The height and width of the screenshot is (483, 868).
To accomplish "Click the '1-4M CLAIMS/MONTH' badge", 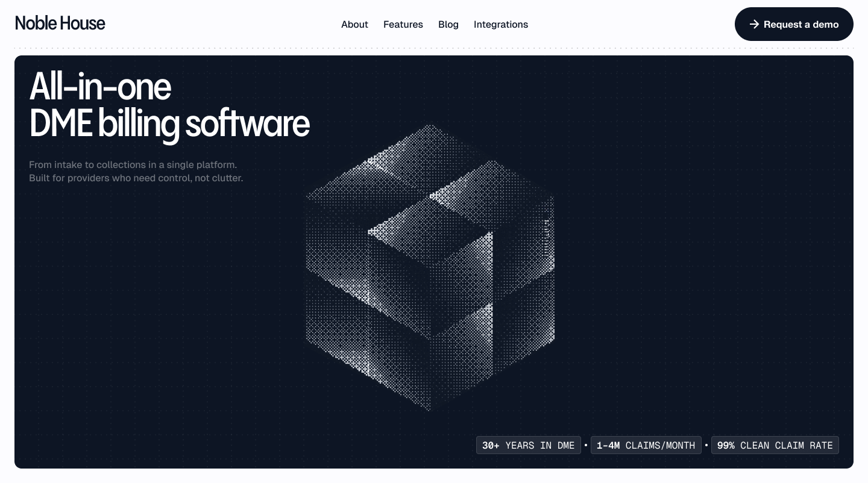I will tap(646, 445).
